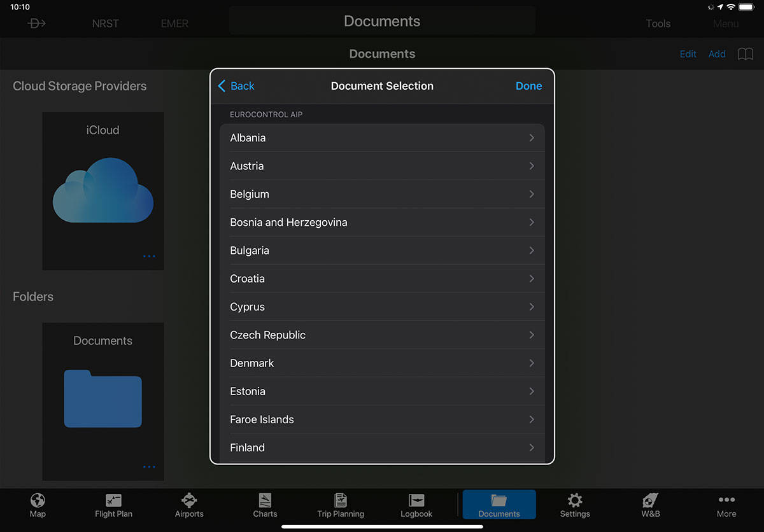This screenshot has height=532, width=764.
Task: Open options dots on Documents folder
Action: click(149, 467)
